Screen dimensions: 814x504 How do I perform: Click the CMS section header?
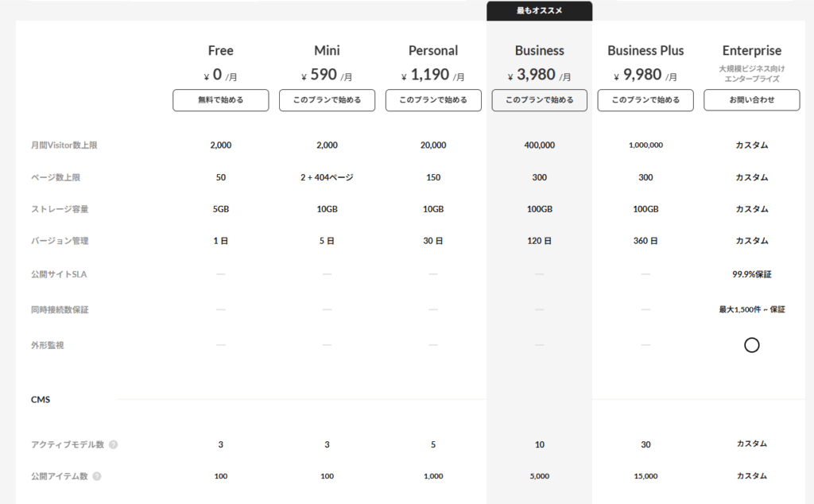pos(41,400)
